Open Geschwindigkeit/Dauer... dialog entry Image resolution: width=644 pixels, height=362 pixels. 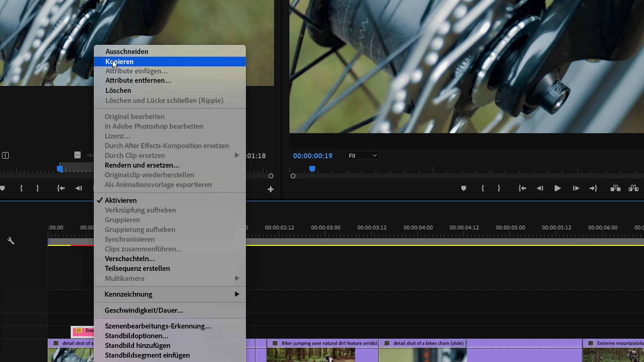[144, 310]
